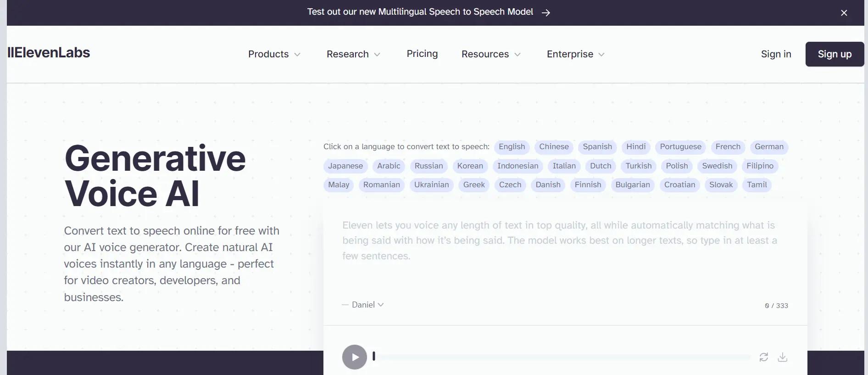
Task: Download the generated audio file
Action: [x=783, y=357]
